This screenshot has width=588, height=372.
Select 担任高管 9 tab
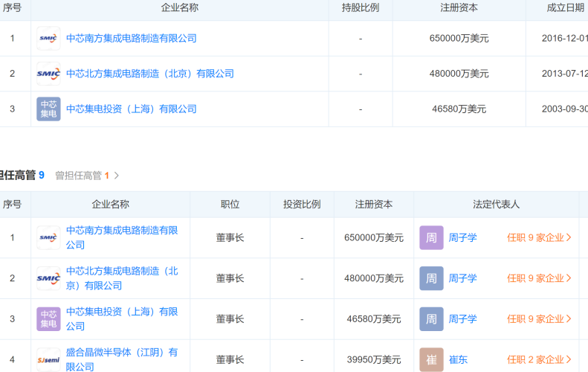(x=22, y=176)
